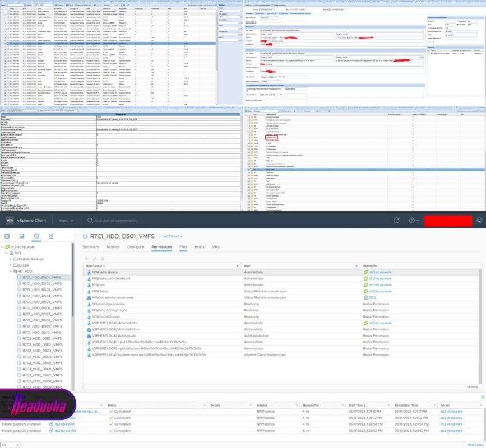This screenshot has width=486, height=448.
Task: Open the feedback smiley icon
Action: pyautogui.click(x=479, y=221)
